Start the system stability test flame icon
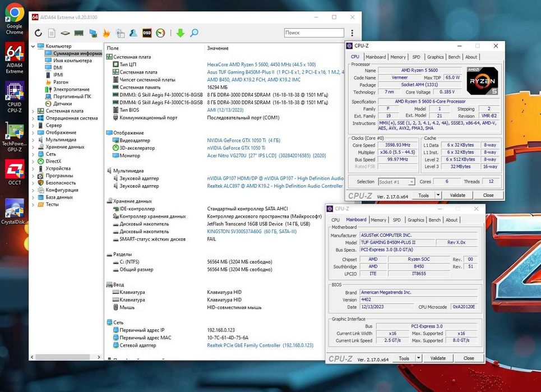Screen dimensions: 541x392 click(x=107, y=33)
